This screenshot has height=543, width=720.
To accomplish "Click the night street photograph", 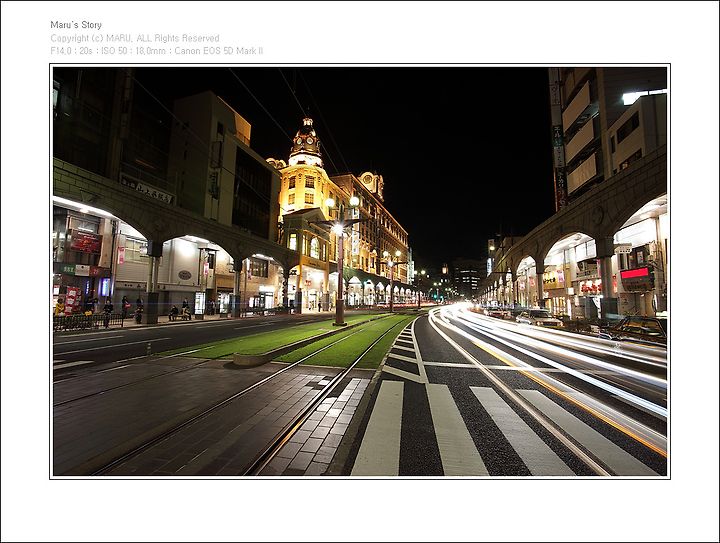I will [360, 271].
